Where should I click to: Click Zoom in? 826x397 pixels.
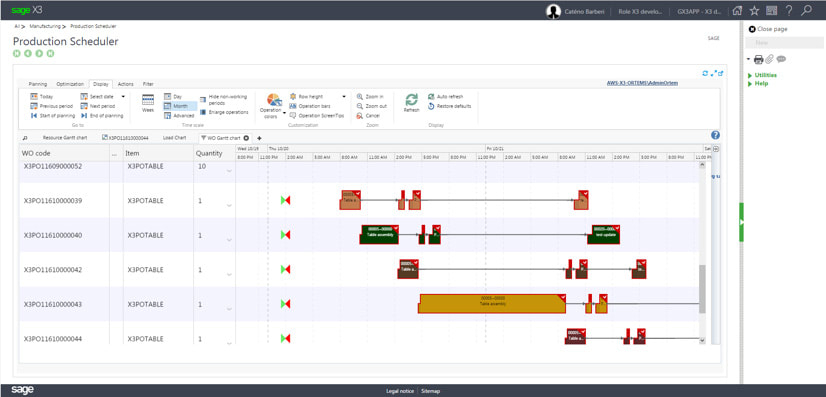(x=370, y=96)
